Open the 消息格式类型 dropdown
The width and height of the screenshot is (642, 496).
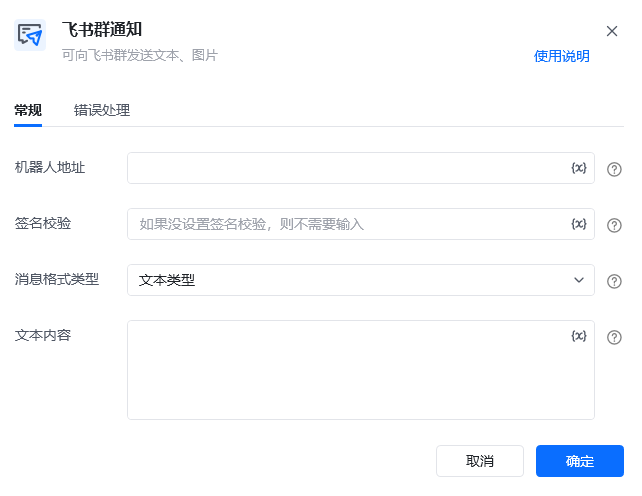[361, 280]
